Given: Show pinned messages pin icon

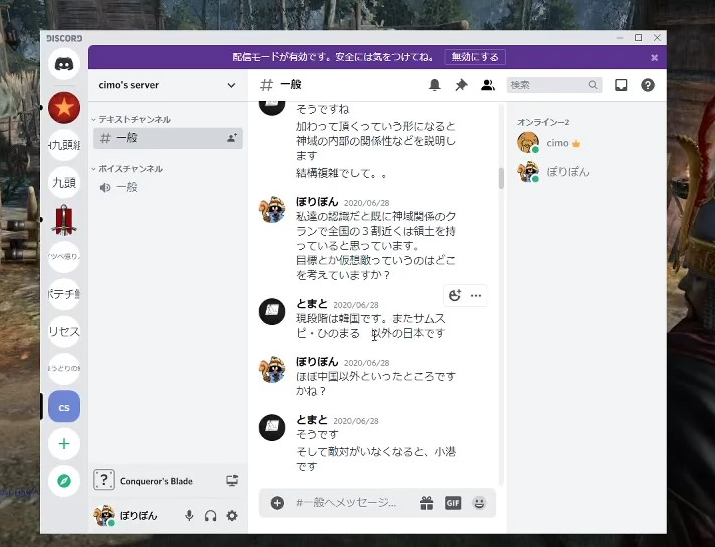Looking at the screenshot, I should (461, 85).
